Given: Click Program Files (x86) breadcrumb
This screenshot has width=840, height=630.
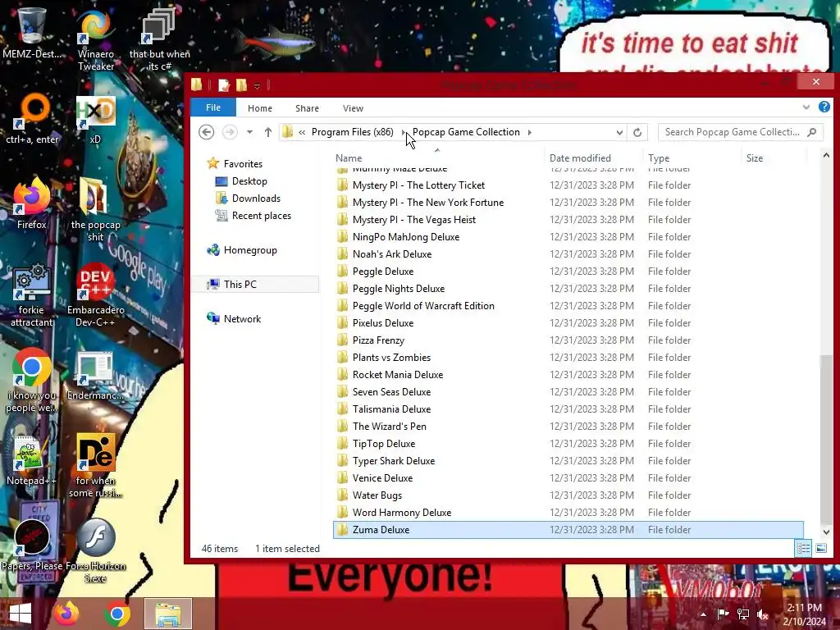Looking at the screenshot, I should click(x=353, y=132).
